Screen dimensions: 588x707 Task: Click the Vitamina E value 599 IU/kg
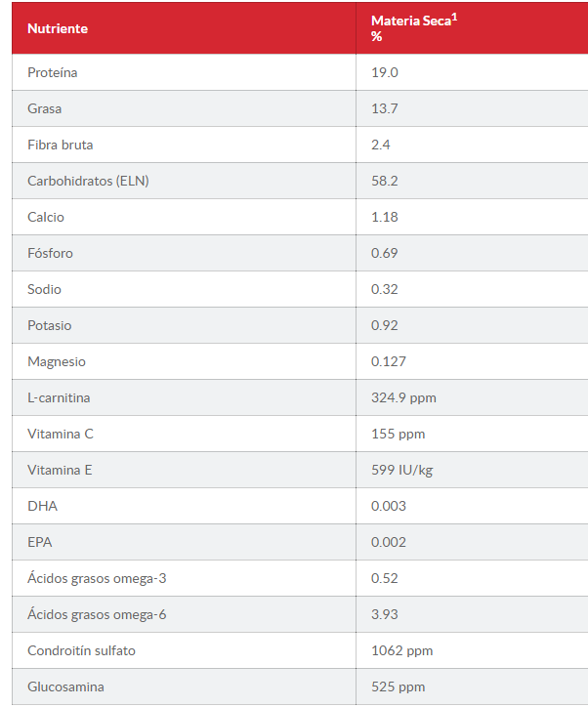click(x=402, y=470)
